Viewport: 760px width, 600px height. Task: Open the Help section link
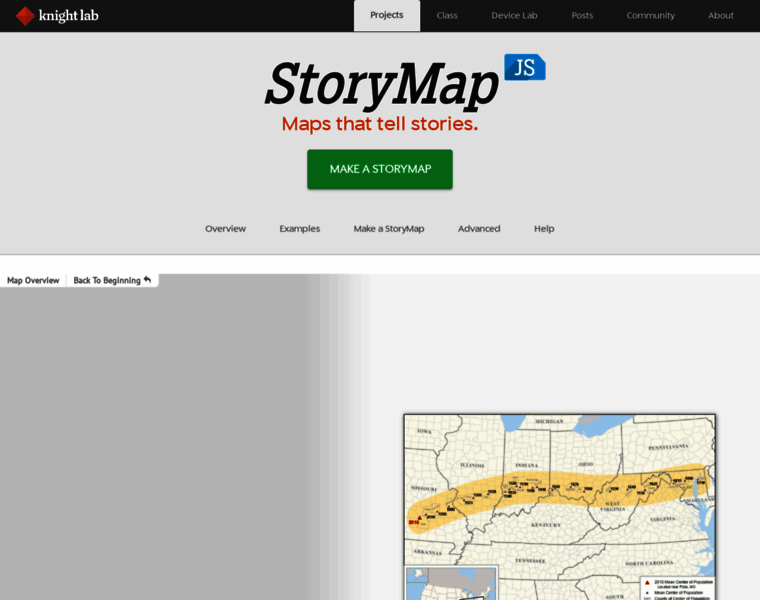point(544,229)
